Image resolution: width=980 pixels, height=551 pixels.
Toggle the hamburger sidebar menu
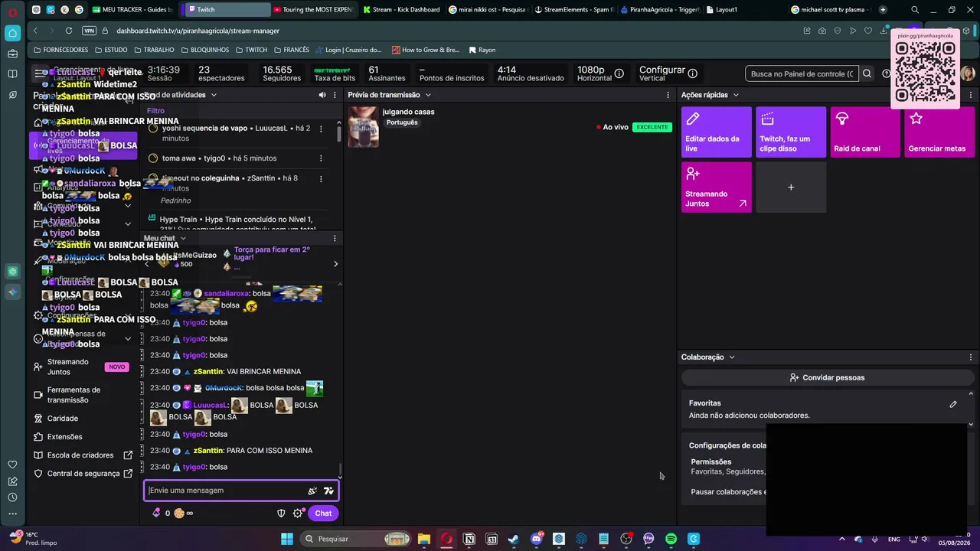(40, 73)
